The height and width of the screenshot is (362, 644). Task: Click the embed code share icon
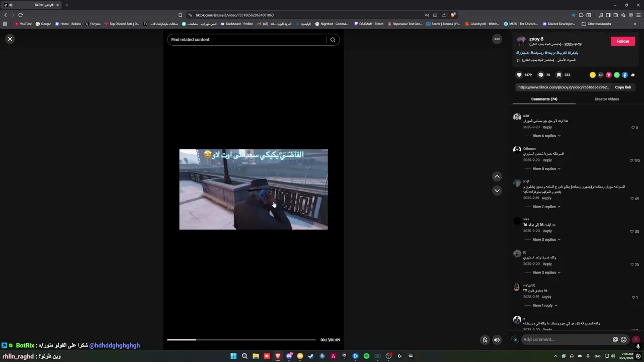pyautogui.click(x=601, y=75)
